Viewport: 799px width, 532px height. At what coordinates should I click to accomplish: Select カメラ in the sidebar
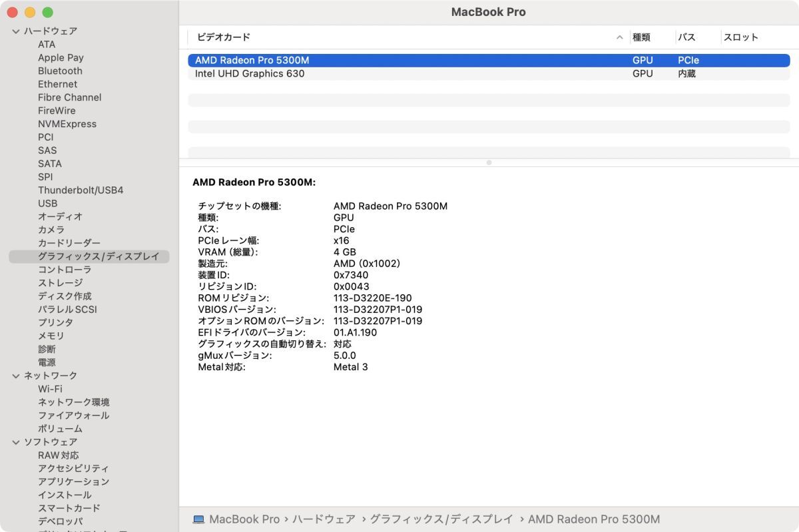click(51, 230)
